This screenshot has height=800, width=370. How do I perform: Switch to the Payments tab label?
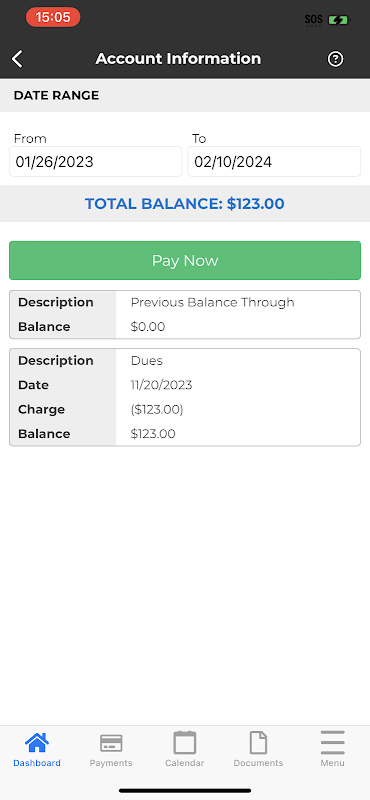click(111, 763)
